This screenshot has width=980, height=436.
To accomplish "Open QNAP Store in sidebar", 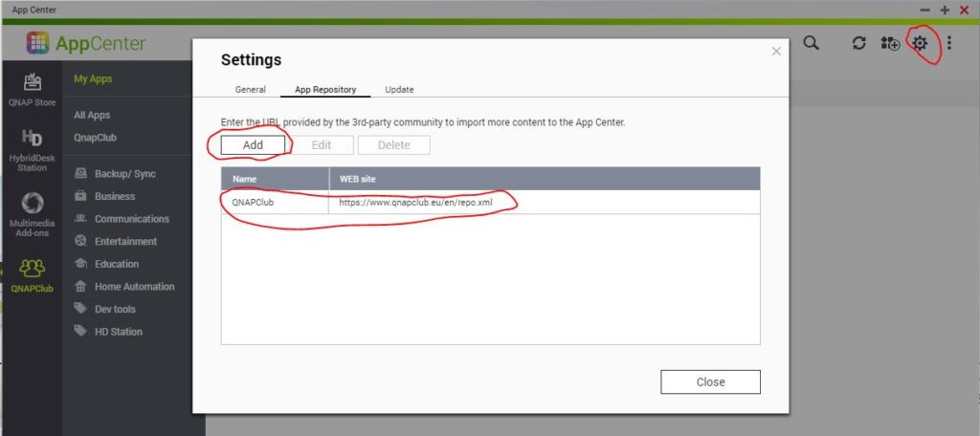I will pyautogui.click(x=32, y=89).
